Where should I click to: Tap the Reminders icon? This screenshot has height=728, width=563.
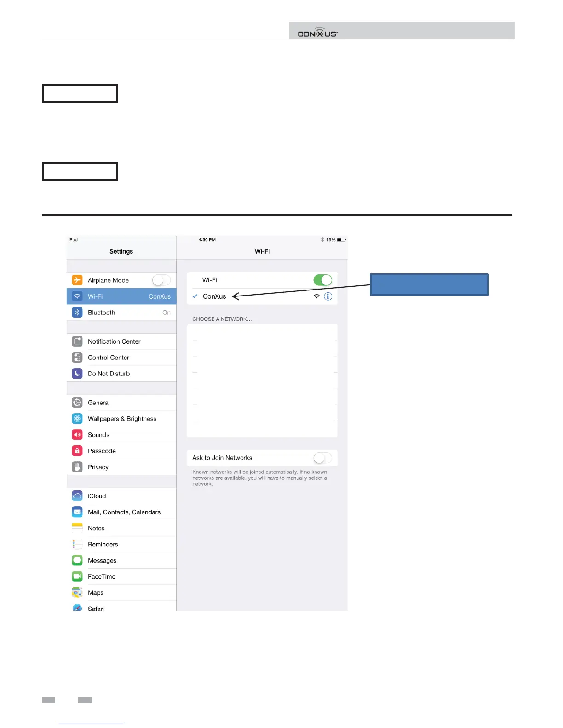click(77, 544)
